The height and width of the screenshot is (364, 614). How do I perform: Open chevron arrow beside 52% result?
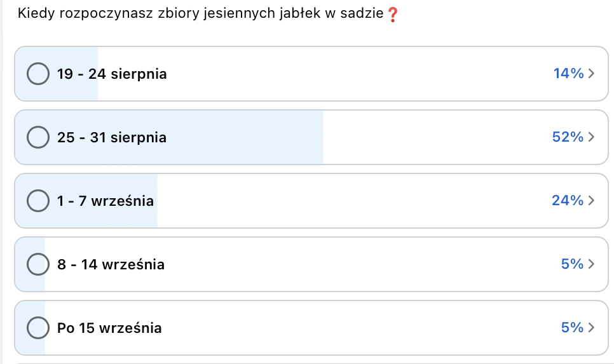point(591,137)
